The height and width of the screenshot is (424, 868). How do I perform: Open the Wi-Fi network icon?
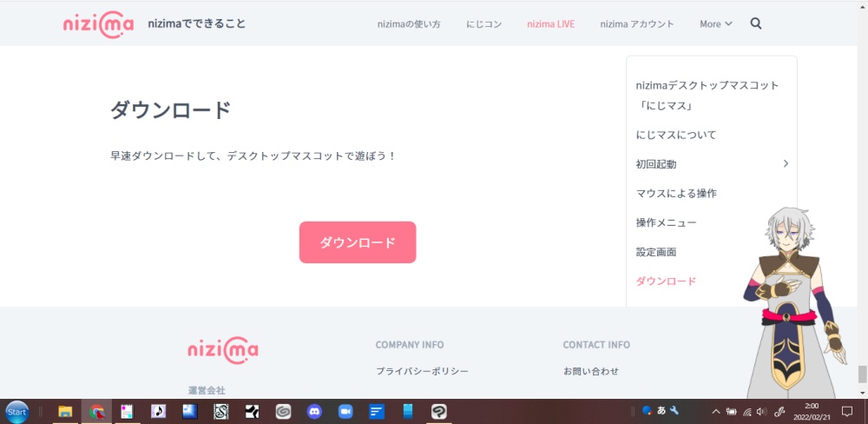click(x=746, y=411)
